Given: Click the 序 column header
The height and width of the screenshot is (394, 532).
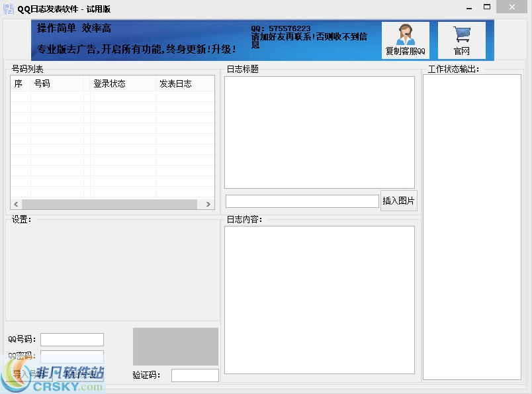Looking at the screenshot, I should tap(21, 83).
